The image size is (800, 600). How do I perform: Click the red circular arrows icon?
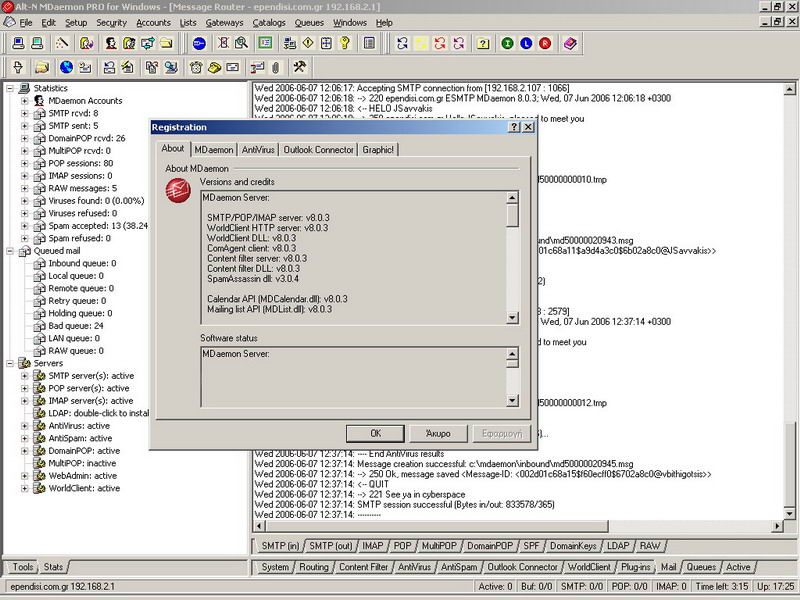(439, 43)
